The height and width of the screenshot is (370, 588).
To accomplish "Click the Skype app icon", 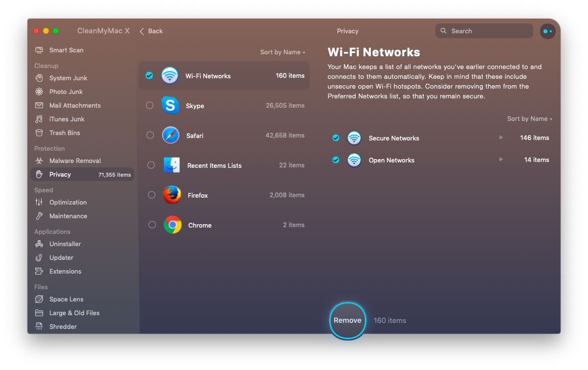I will (x=170, y=105).
